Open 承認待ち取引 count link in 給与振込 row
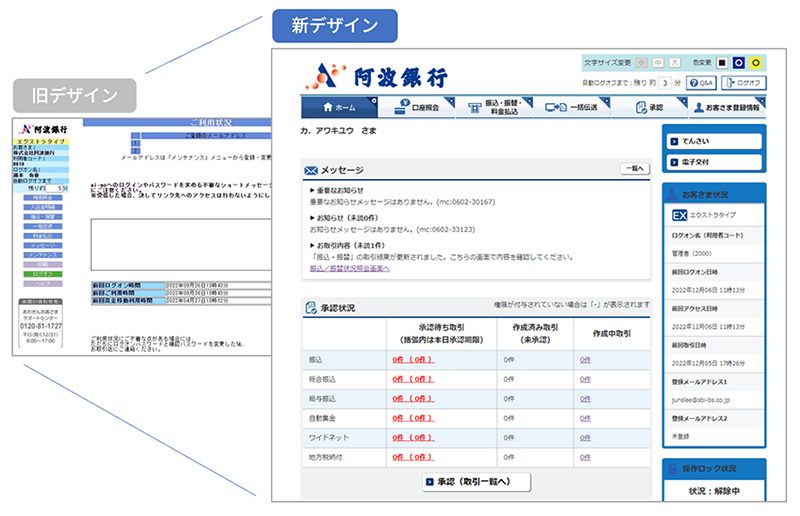The width and height of the screenshot is (800, 516). click(x=413, y=399)
